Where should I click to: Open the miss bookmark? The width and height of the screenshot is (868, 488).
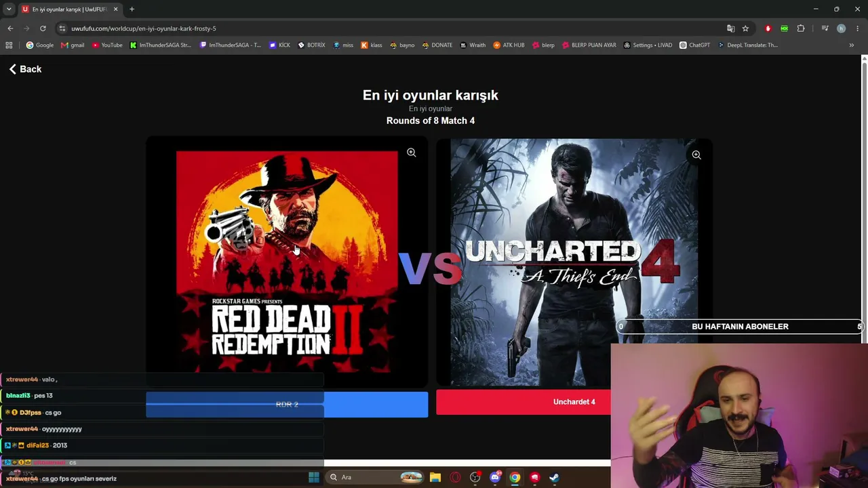click(x=342, y=45)
